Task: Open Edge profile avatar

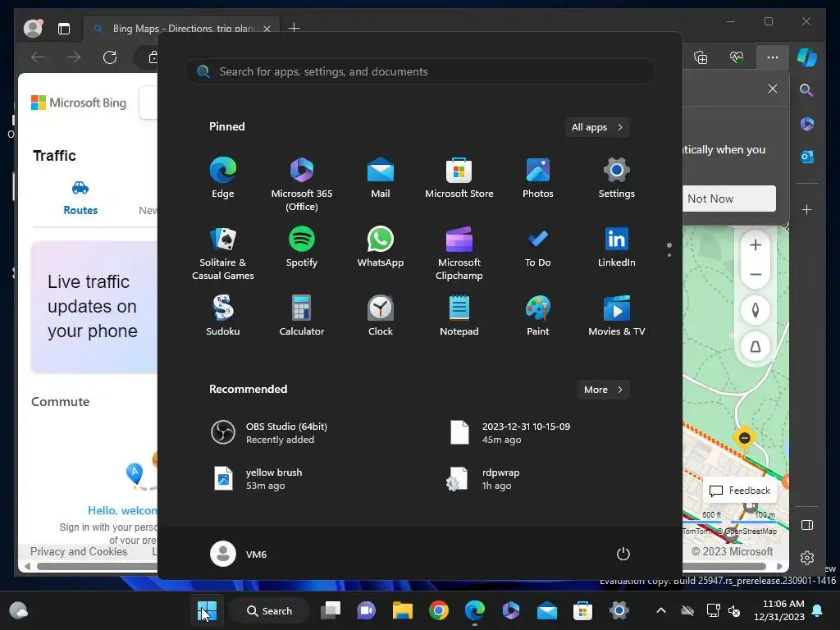Action: coord(33,29)
